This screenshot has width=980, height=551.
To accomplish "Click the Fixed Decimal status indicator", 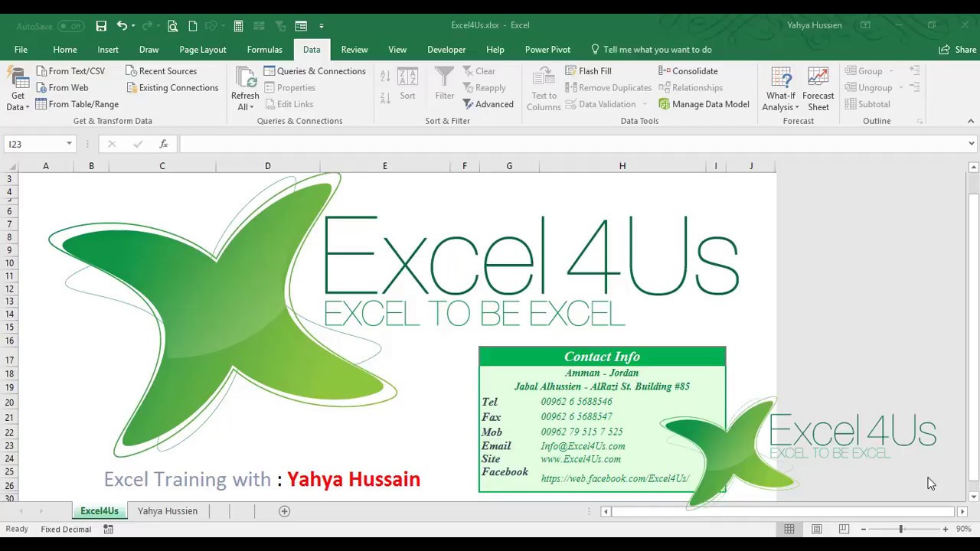I will click(x=66, y=529).
